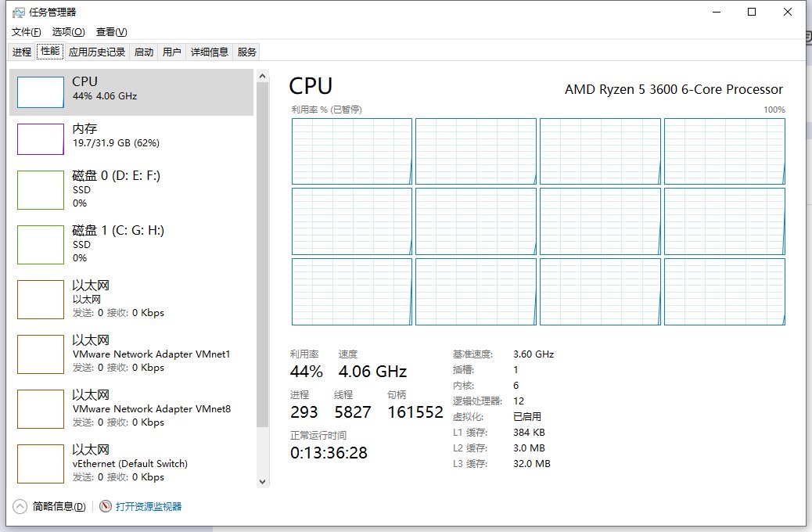Open the 选项(O) menu

coord(68,32)
